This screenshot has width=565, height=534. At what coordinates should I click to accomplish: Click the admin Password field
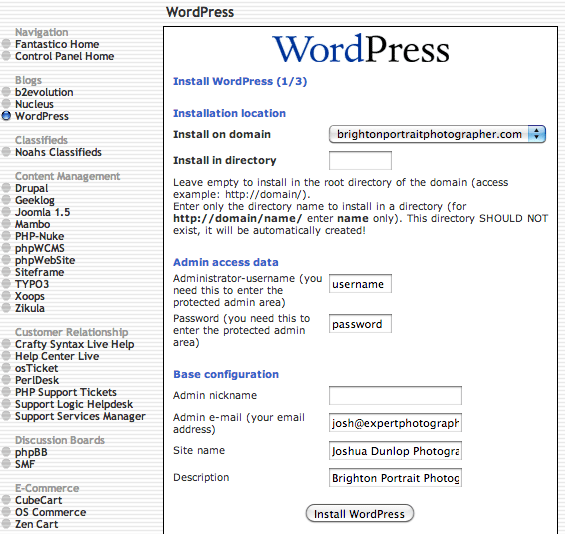point(360,324)
